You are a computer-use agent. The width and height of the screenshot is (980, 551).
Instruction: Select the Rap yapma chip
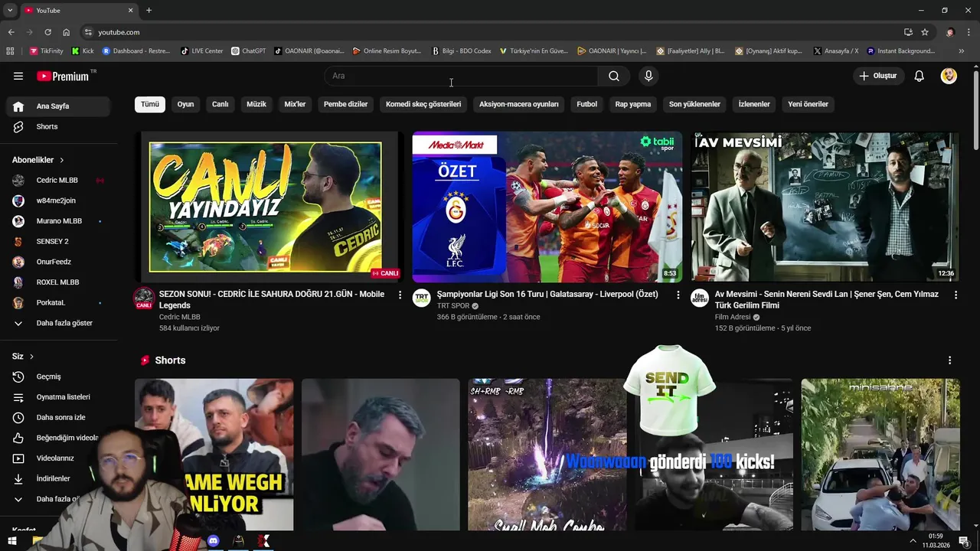coord(633,104)
